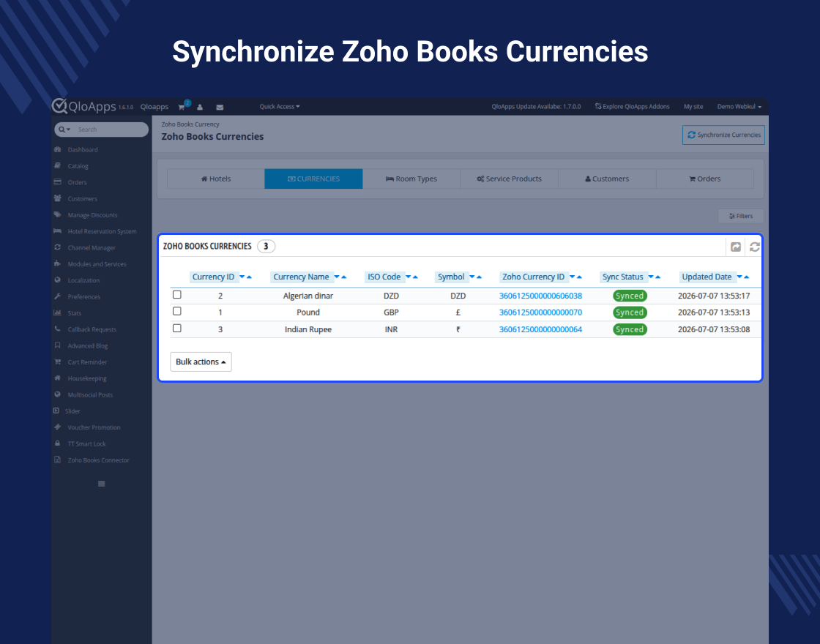
Task: Open the Demo Webkul account menu
Action: coord(739,107)
